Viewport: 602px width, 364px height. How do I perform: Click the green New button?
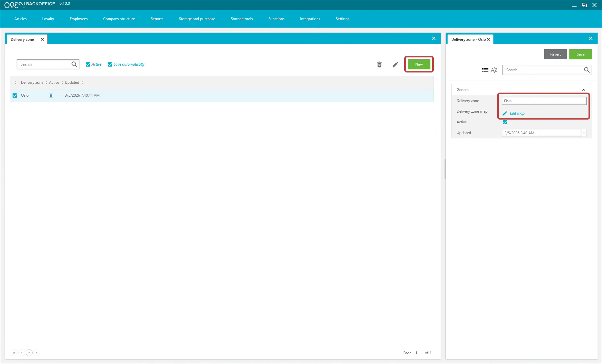point(419,64)
